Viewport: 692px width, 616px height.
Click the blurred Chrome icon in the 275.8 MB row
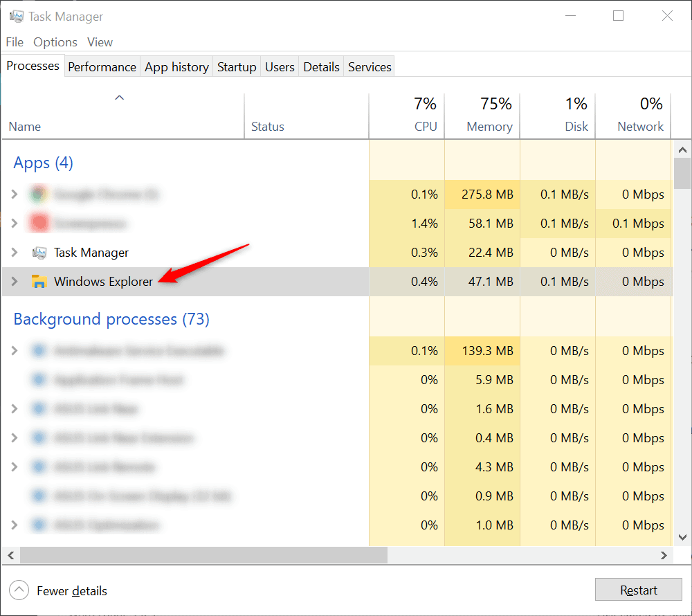point(39,194)
